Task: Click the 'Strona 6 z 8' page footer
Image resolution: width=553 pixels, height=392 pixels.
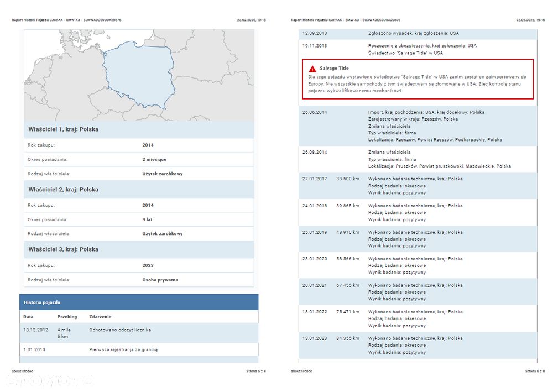Action: [535, 371]
